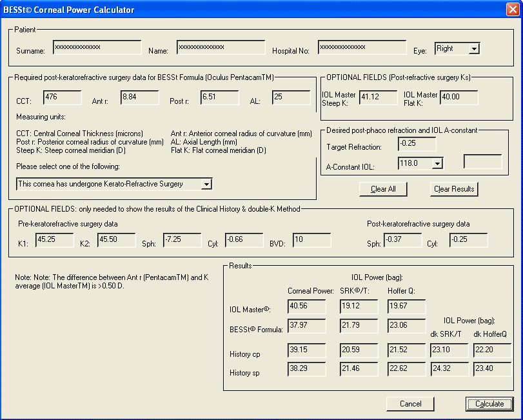Click the Post r field showing 6.51
The height and width of the screenshot is (420, 523).
(219, 97)
